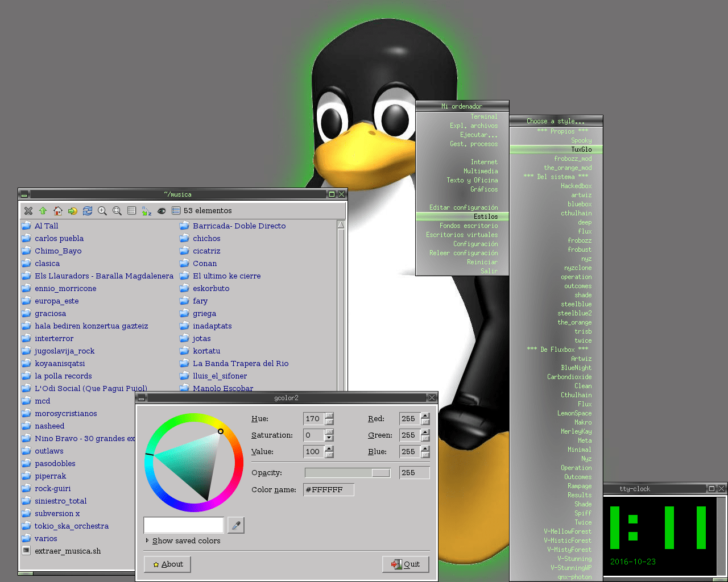Click the Value spinner down arrow
The image size is (728, 582).
tap(329, 455)
